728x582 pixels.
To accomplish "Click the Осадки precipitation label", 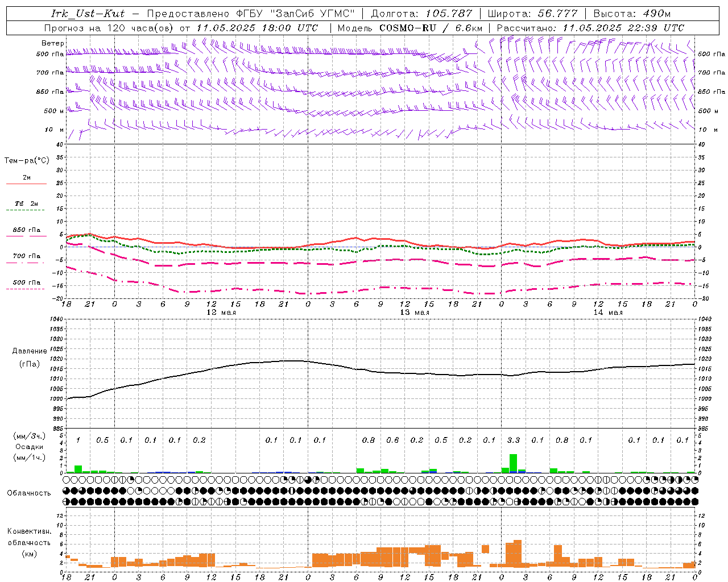I will coord(29,447).
